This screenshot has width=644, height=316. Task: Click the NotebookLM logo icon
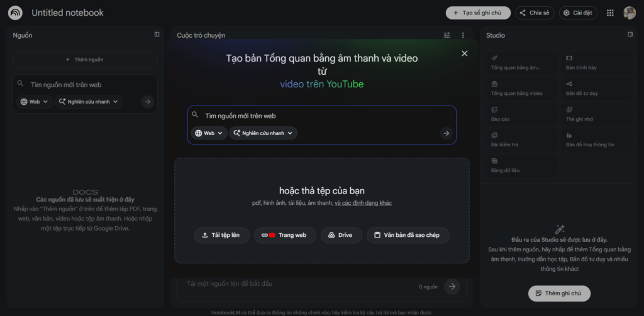15,13
